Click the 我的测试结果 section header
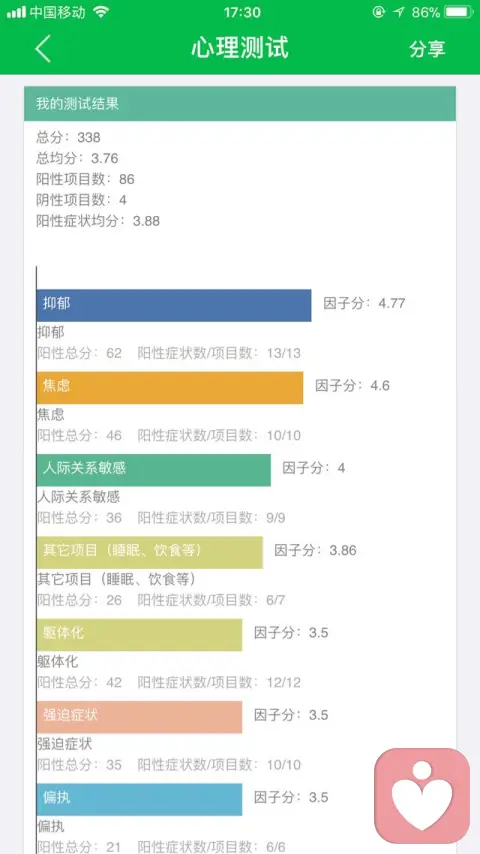This screenshot has height=854, width=480. tap(240, 103)
